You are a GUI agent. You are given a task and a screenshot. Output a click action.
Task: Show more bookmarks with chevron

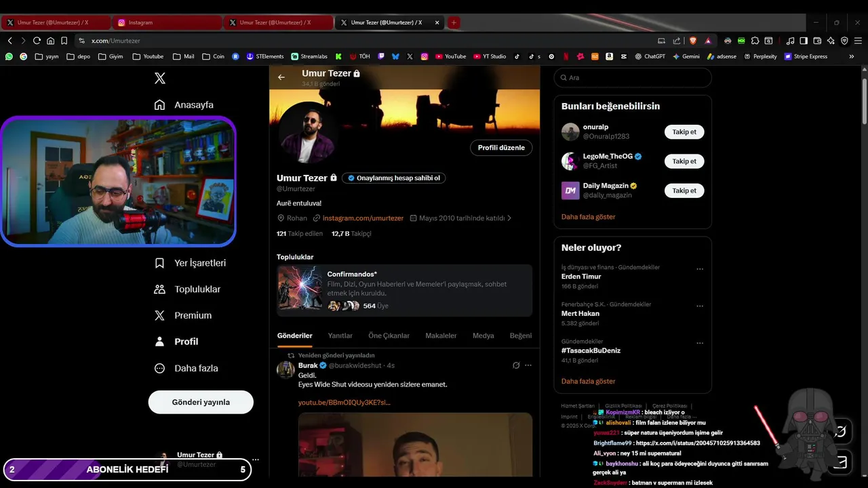coord(852,56)
